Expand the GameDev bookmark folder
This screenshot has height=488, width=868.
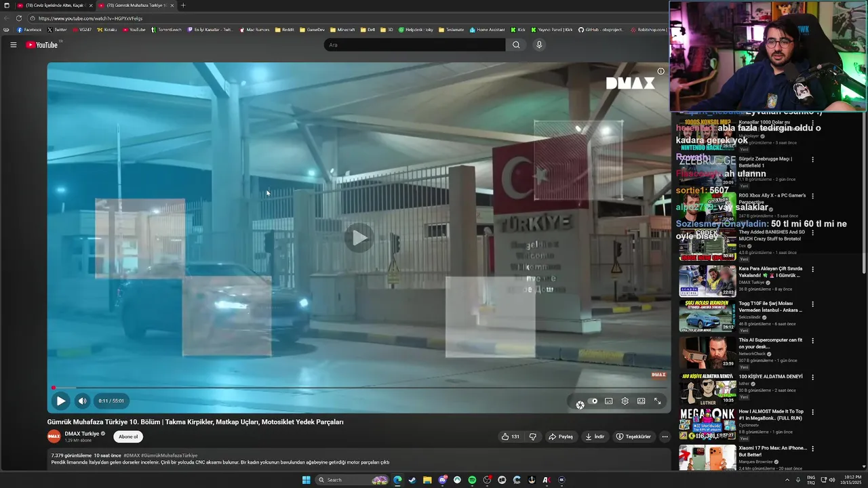313,30
